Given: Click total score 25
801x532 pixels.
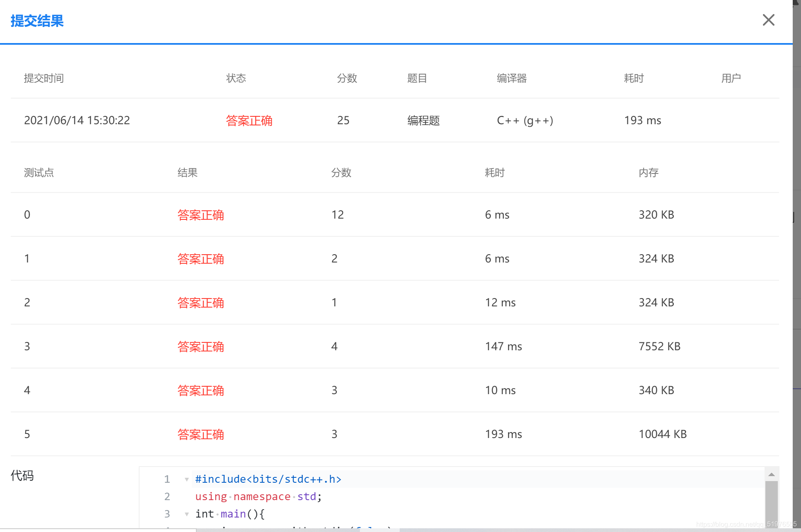Looking at the screenshot, I should (x=343, y=120).
